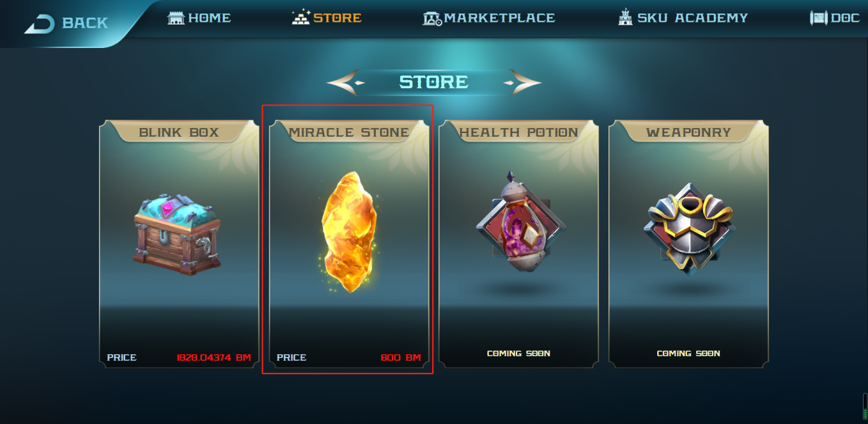
Task: Click the Doc scroll icon
Action: pyautogui.click(x=819, y=18)
